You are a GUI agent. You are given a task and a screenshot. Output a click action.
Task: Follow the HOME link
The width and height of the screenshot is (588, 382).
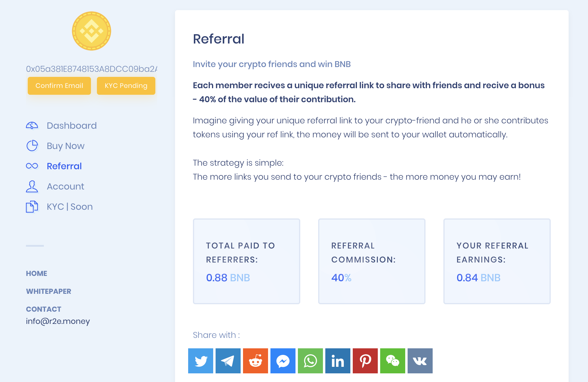click(36, 274)
